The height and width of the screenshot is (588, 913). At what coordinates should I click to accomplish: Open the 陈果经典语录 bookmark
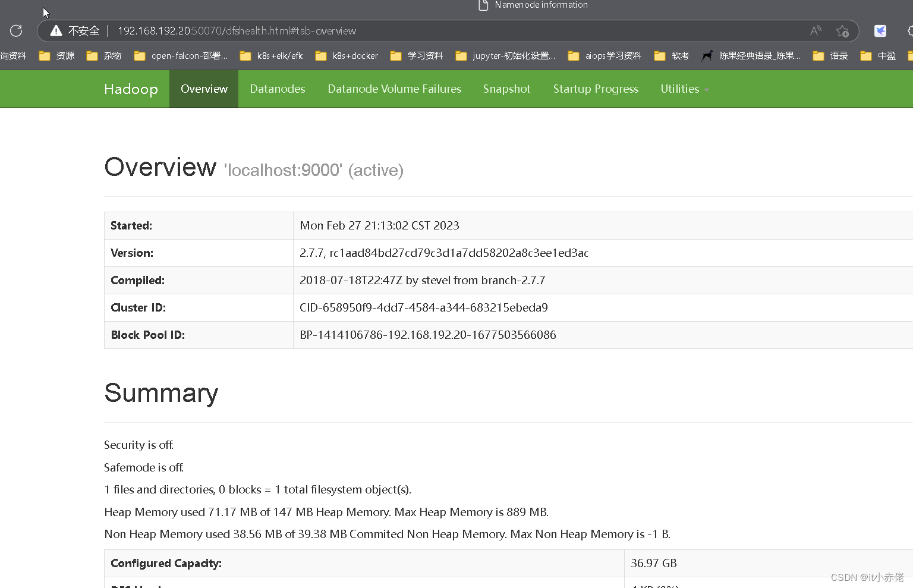click(x=751, y=56)
